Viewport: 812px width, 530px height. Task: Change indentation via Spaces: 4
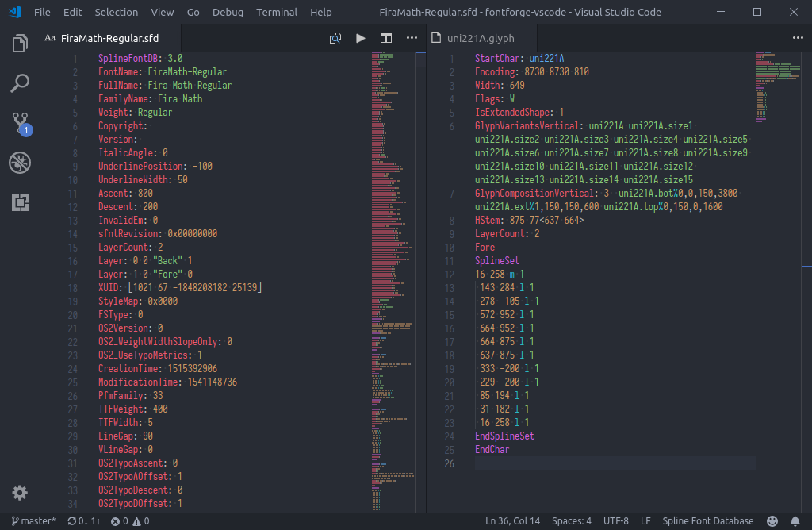tap(571, 520)
